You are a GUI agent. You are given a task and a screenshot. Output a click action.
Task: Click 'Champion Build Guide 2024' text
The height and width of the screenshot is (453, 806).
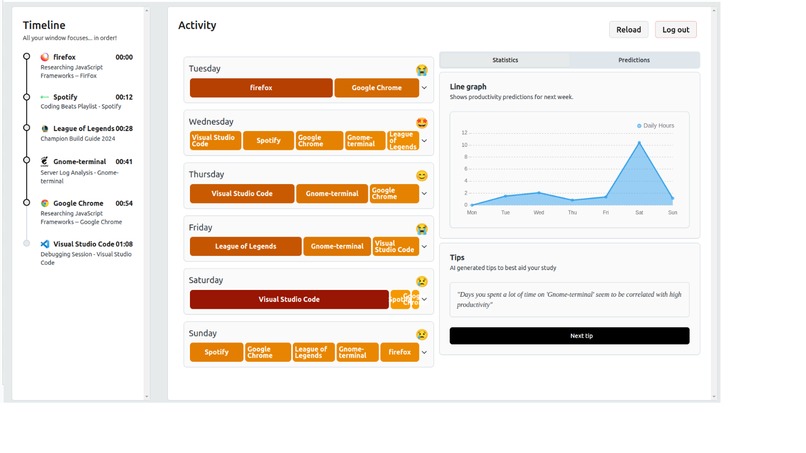coord(78,139)
